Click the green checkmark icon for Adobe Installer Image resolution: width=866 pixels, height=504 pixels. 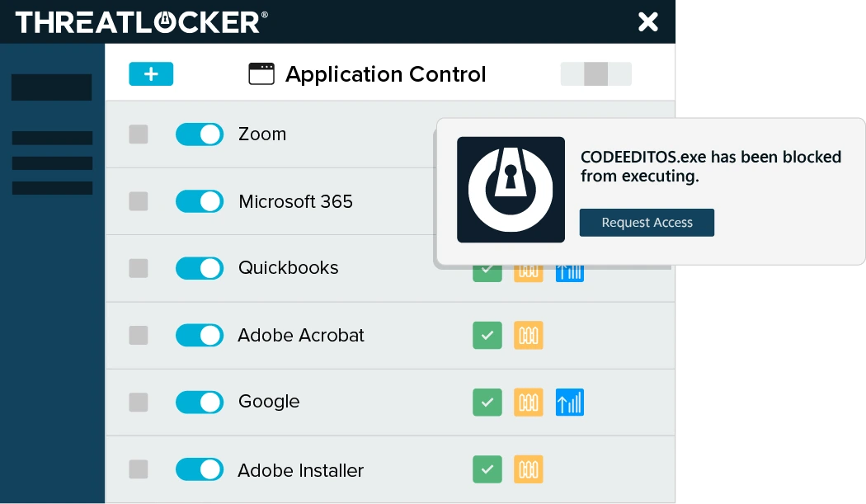(x=487, y=469)
